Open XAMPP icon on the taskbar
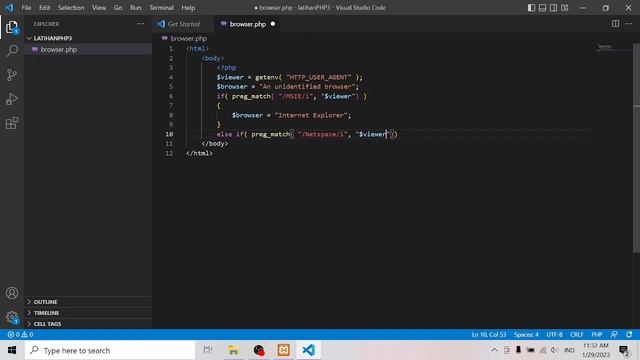This screenshot has height=360, width=640. [284, 350]
